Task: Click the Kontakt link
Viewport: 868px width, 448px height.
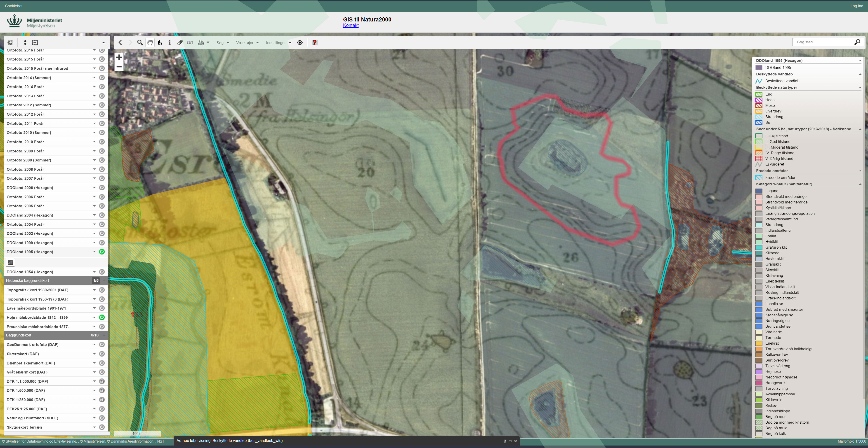Action: coord(350,25)
